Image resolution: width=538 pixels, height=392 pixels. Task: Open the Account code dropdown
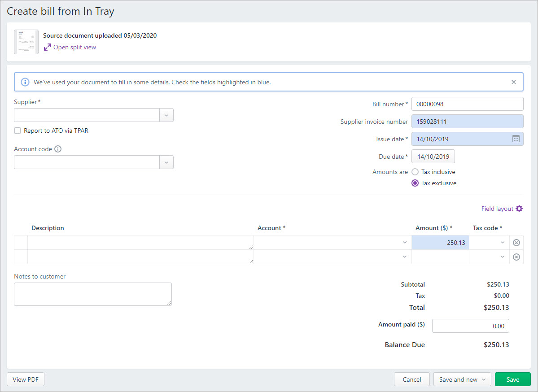pos(166,162)
